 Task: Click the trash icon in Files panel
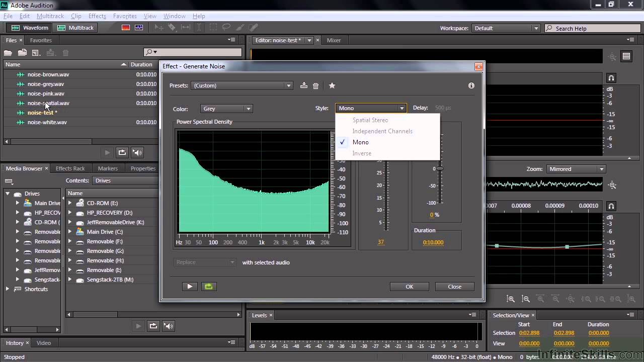(x=65, y=52)
